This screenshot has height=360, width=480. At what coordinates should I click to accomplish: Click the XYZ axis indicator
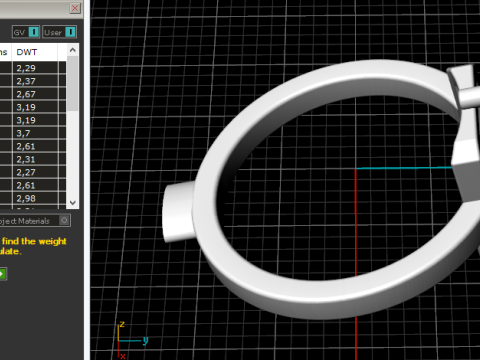click(x=132, y=340)
